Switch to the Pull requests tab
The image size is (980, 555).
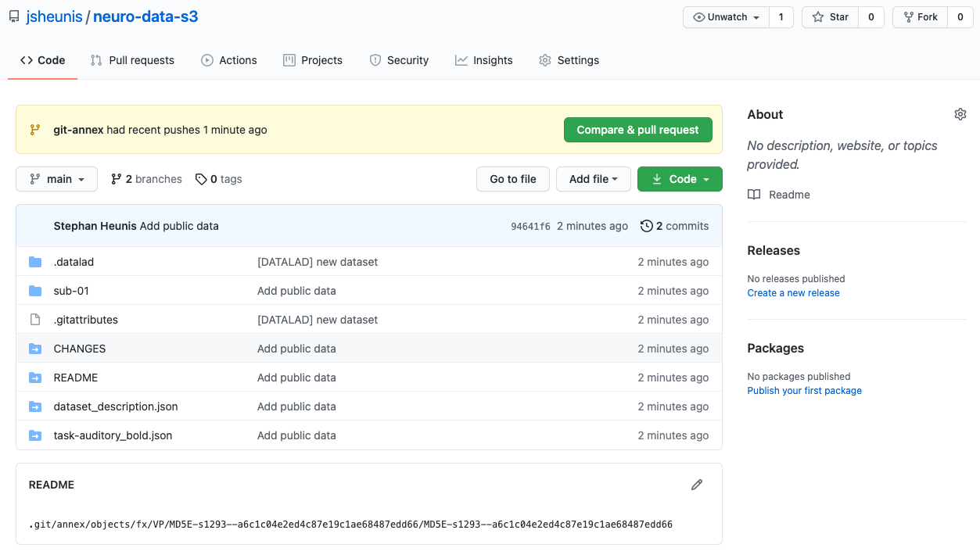coord(132,60)
